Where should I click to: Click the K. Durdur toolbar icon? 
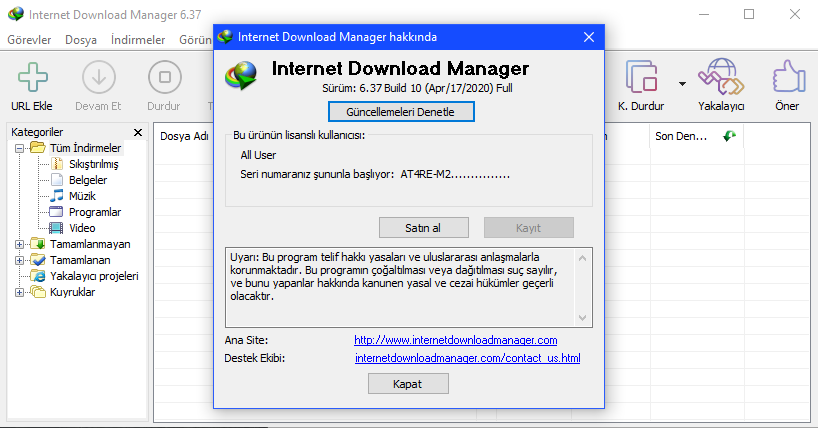[x=641, y=77]
